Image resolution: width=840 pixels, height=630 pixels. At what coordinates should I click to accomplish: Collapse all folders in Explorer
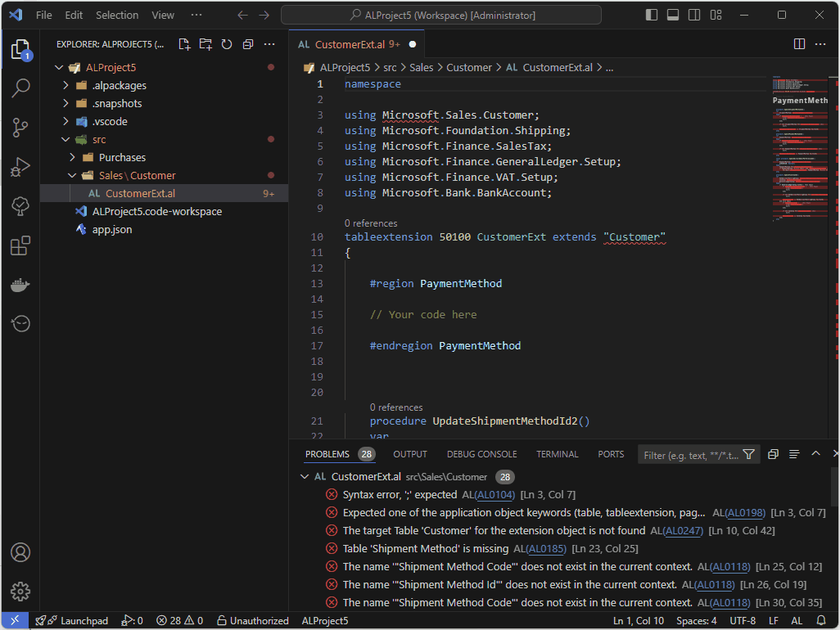(x=248, y=44)
